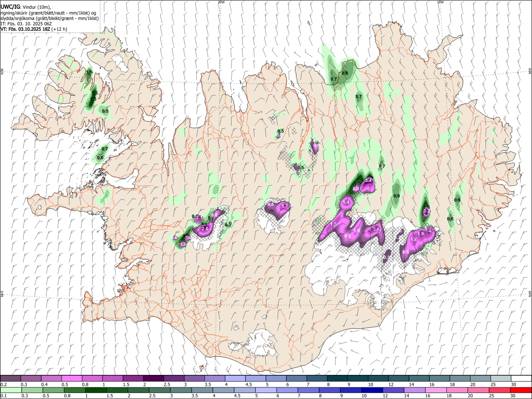Viewport: 532px width, 399px height.
Task: Click the 4.5 label on the snow scale
Action: point(249,384)
